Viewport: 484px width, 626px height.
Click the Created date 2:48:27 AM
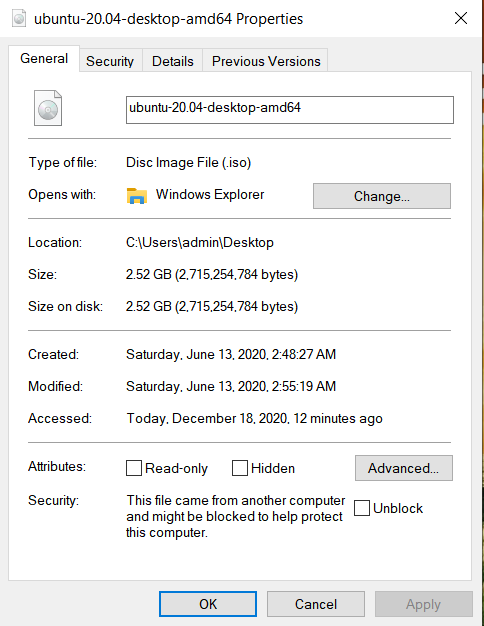[x=231, y=354]
